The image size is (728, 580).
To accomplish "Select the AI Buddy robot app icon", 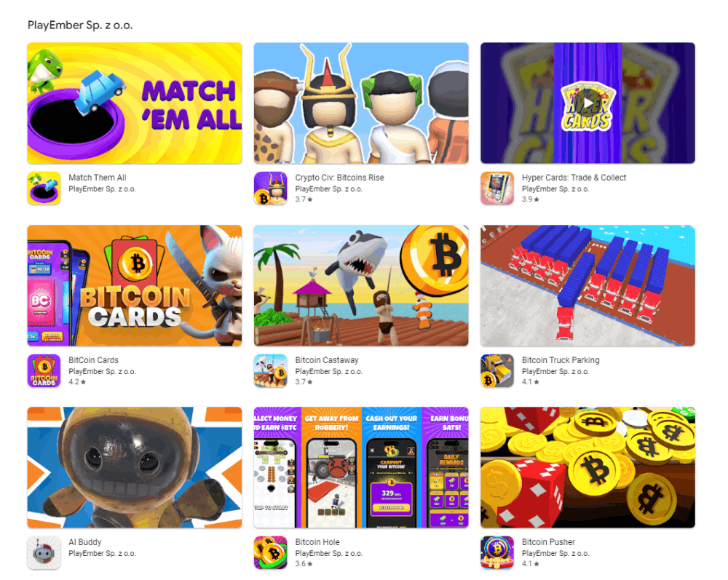I will (44, 552).
